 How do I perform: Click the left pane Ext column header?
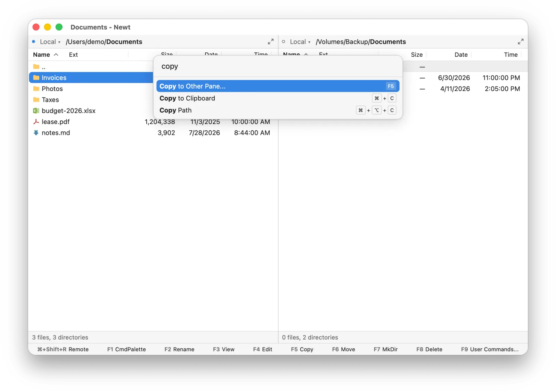click(x=73, y=55)
